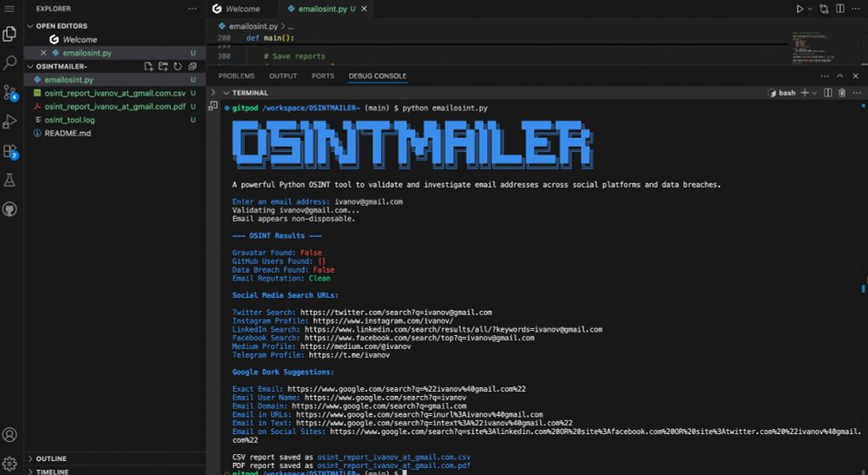Viewport: 868px width, 475px height.
Task: Click the breadcrumb ellipsis after emailosint.py
Action: click(x=291, y=27)
